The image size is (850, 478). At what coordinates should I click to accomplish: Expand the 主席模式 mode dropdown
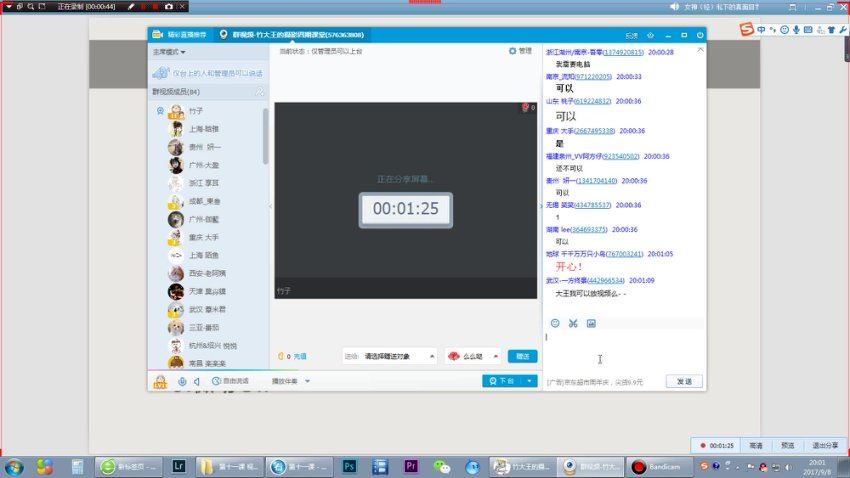(169, 51)
